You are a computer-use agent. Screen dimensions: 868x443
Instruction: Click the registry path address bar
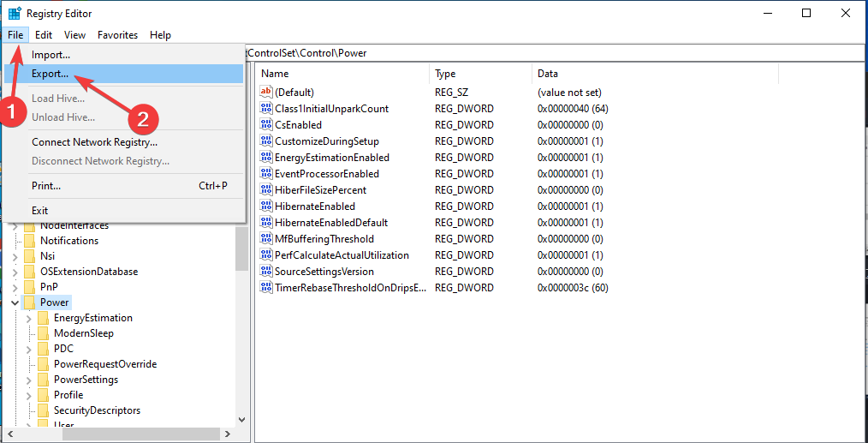[554, 53]
